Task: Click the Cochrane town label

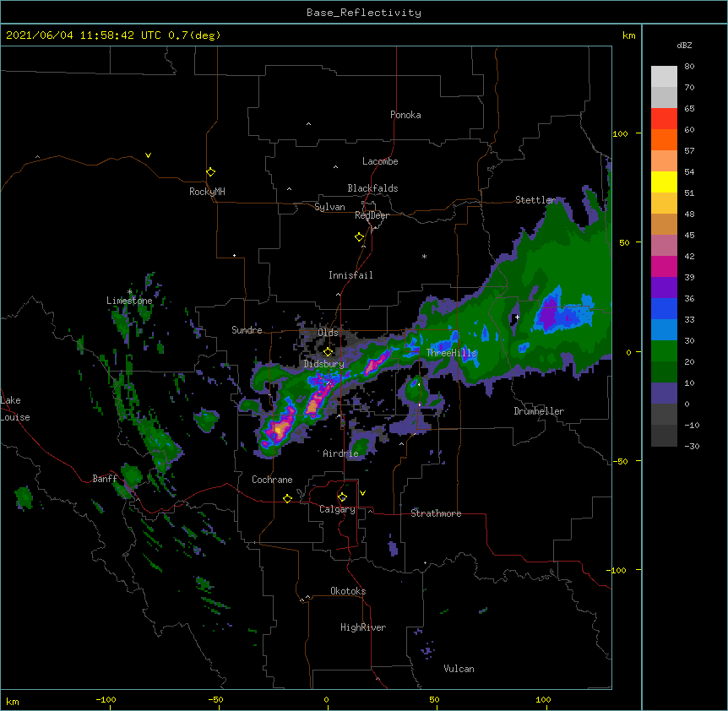Action: point(272,480)
